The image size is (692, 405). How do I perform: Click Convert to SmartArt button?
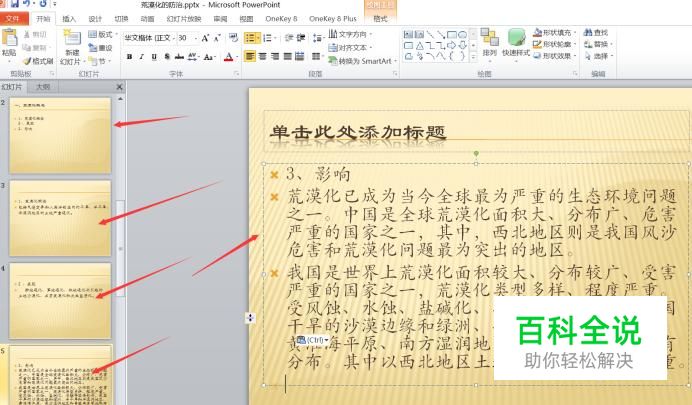point(362,61)
